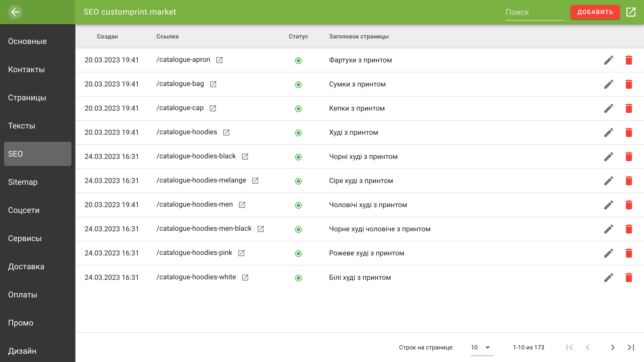
Task: Open Доставка section in sidebar
Action: [38, 266]
